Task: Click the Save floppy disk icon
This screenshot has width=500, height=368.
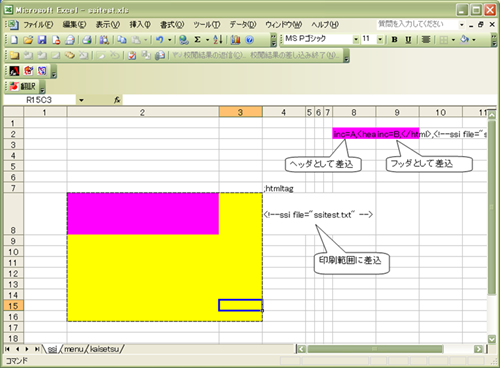Action: click(x=42, y=40)
